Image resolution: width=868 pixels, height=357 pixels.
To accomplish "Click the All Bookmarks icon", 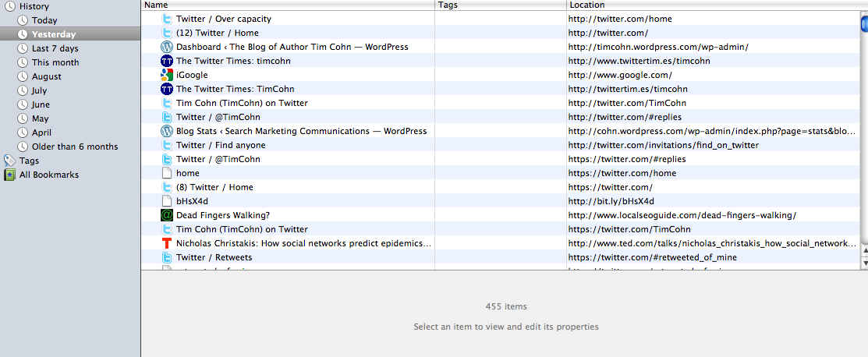I will tap(9, 175).
